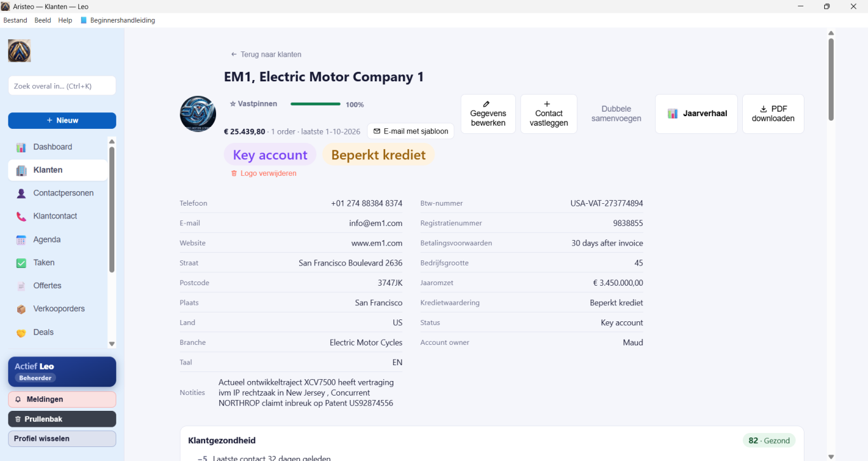Click sidebar scroll up arrow

[112, 142]
